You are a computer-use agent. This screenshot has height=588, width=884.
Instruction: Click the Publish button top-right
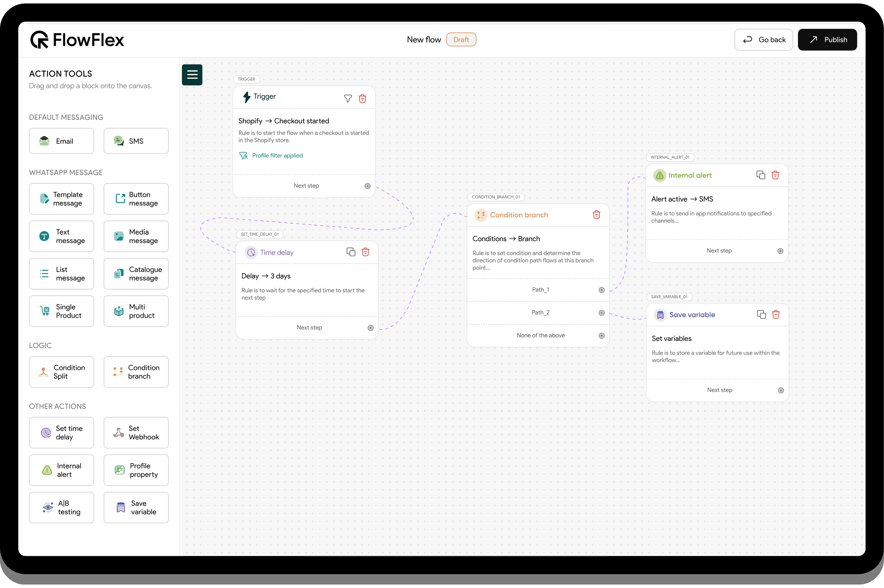828,39
